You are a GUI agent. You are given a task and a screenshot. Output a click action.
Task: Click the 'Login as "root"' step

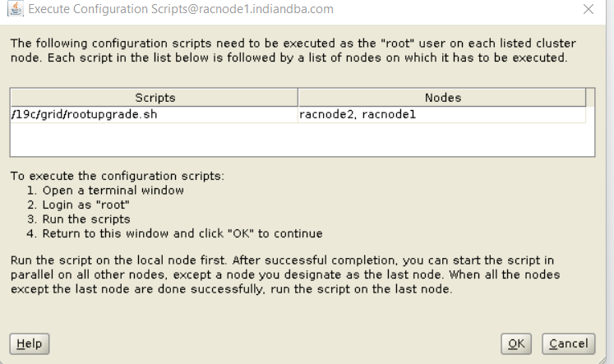click(78, 205)
